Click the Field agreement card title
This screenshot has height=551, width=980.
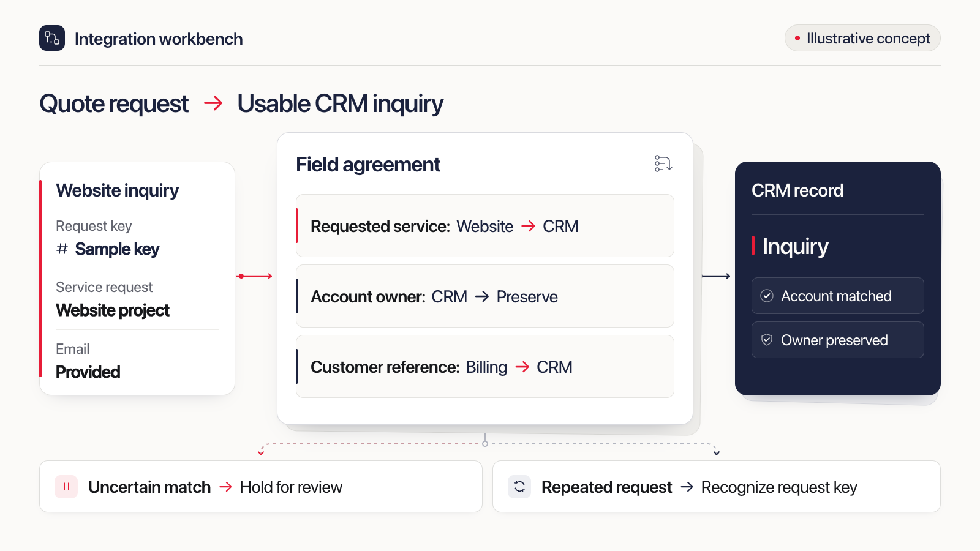(x=368, y=164)
